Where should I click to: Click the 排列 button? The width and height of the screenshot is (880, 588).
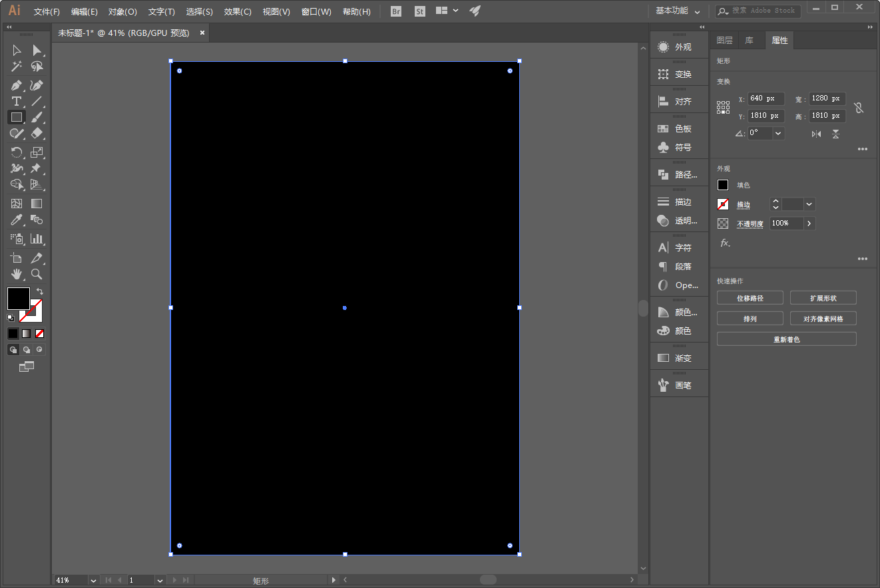tap(750, 319)
